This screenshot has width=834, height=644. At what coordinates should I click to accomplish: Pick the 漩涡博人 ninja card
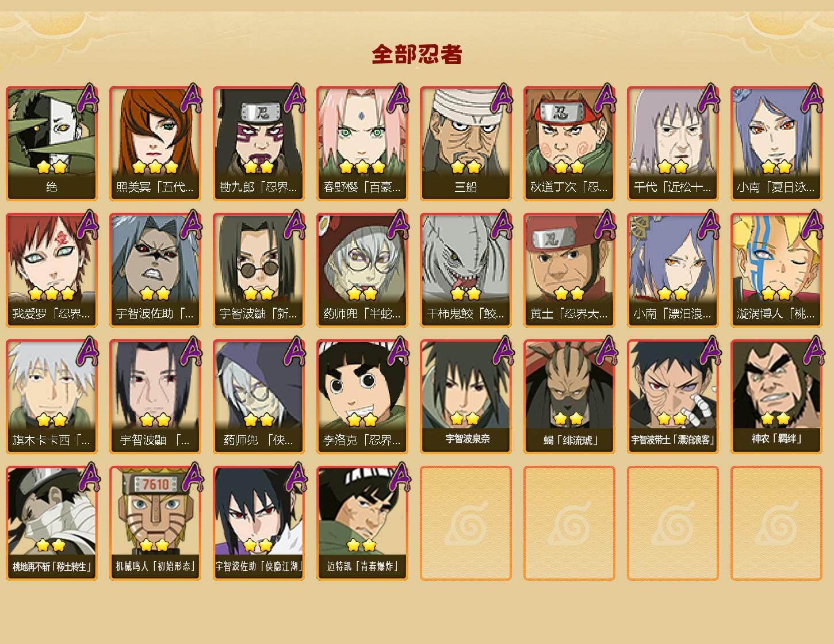(776, 270)
